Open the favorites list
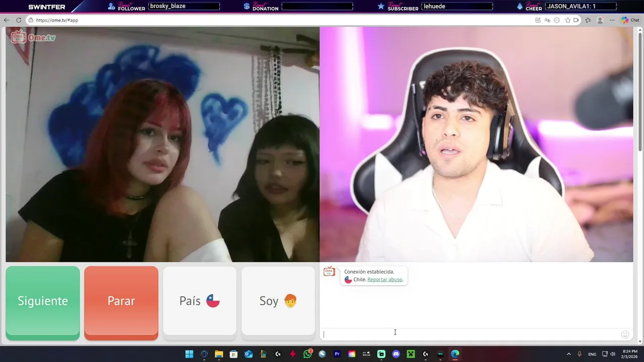This screenshot has height=362, width=644. (588, 20)
